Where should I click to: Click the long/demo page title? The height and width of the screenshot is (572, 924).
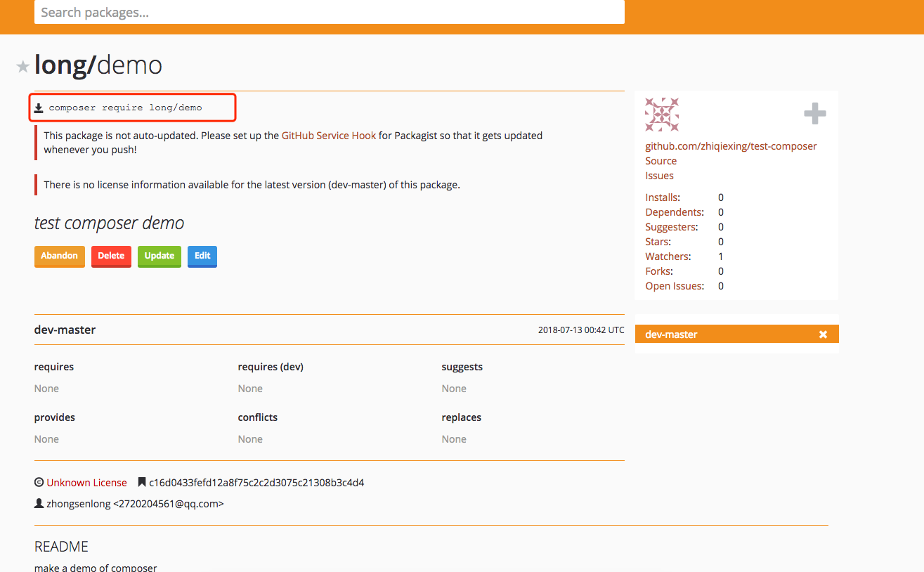(98, 65)
